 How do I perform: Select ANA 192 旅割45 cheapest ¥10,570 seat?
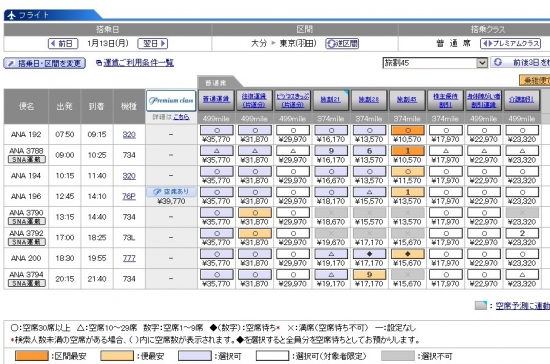click(407, 130)
